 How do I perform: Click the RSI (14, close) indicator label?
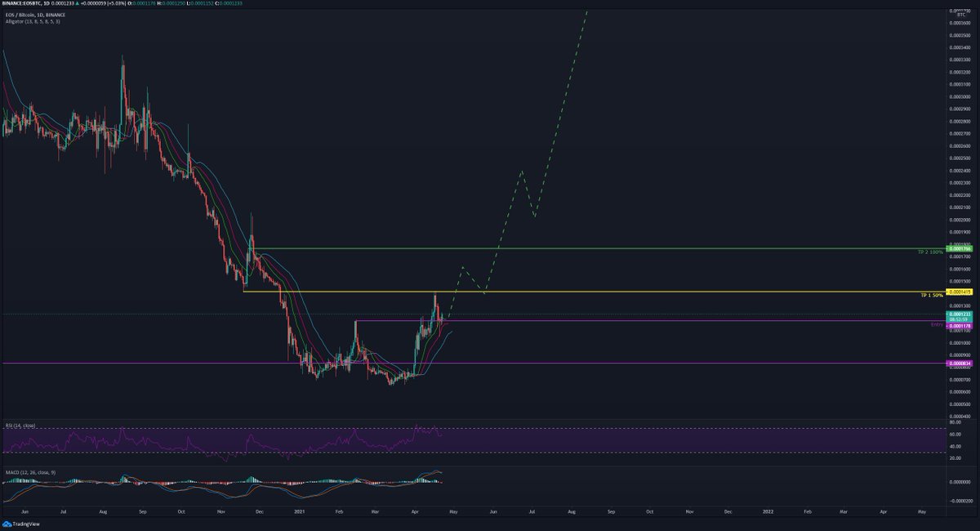(x=21, y=427)
